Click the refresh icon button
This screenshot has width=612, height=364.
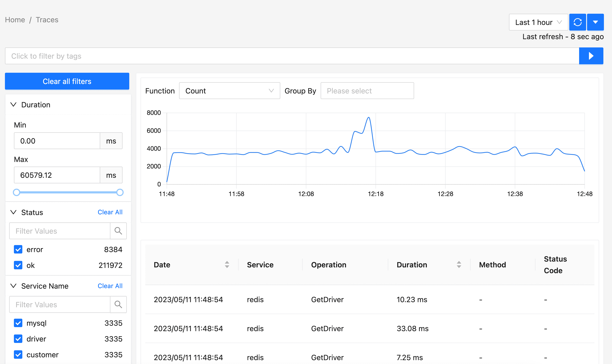click(x=577, y=22)
